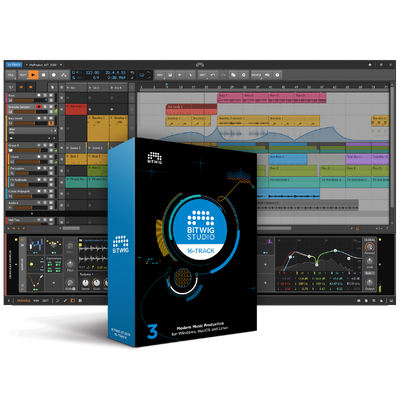Open the DEVICE menu button in toolbar
This screenshot has height=400, width=400.
tap(256, 75)
